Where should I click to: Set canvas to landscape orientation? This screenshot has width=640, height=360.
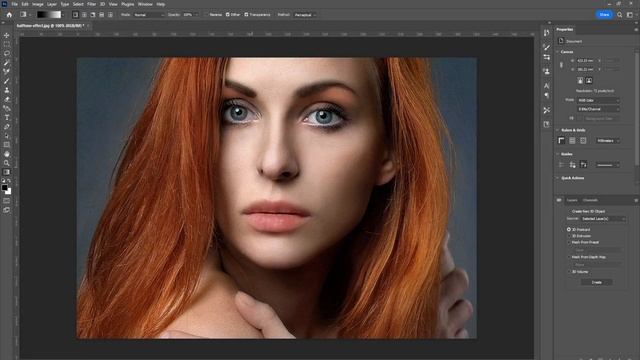click(589, 81)
